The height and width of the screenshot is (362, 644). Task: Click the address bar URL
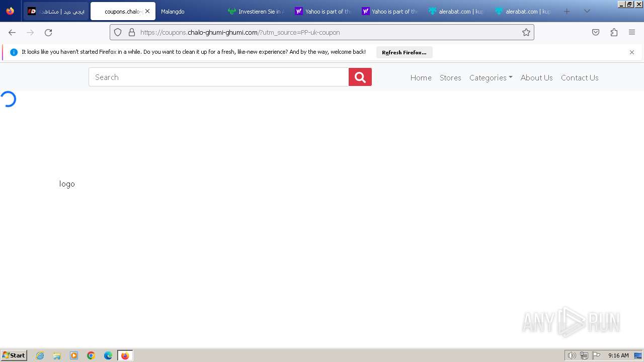point(240,32)
